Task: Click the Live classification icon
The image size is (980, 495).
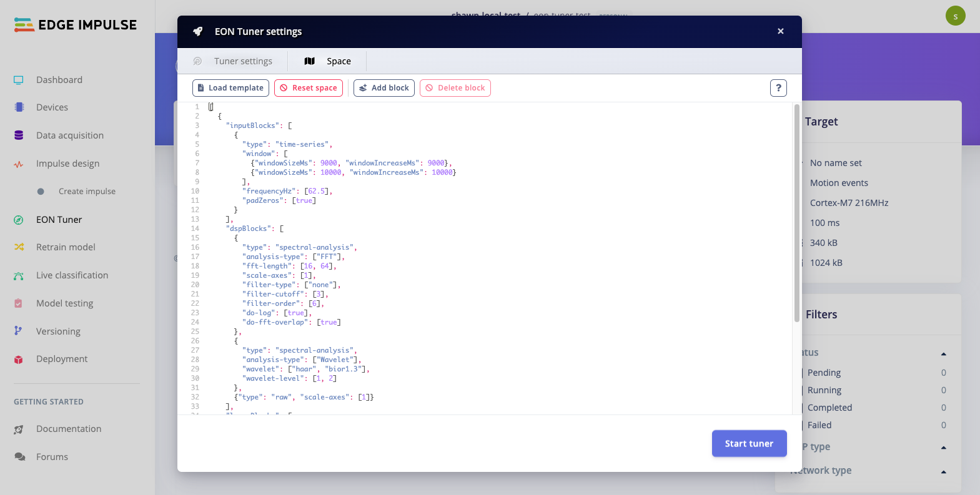Action: point(19,275)
